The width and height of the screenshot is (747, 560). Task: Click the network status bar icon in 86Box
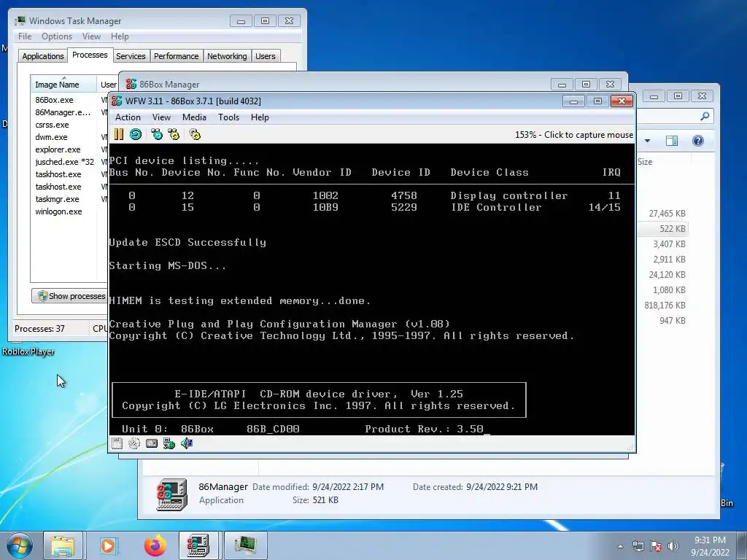coord(169,444)
